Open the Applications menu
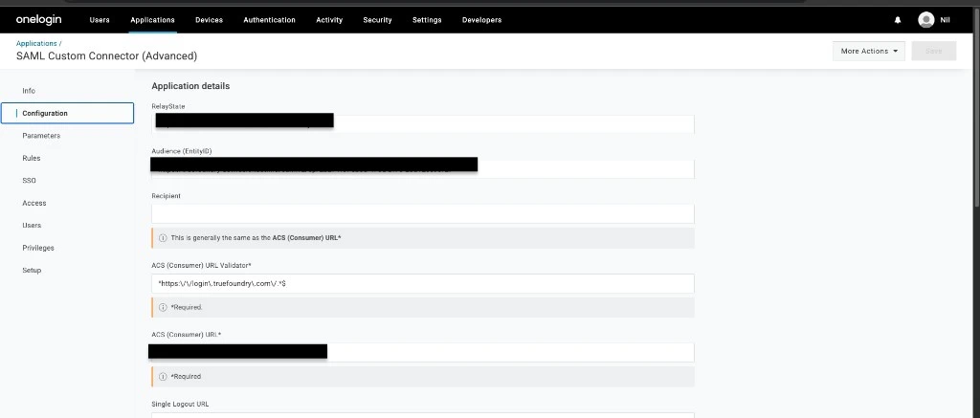This screenshot has height=418, width=980. [x=152, y=20]
